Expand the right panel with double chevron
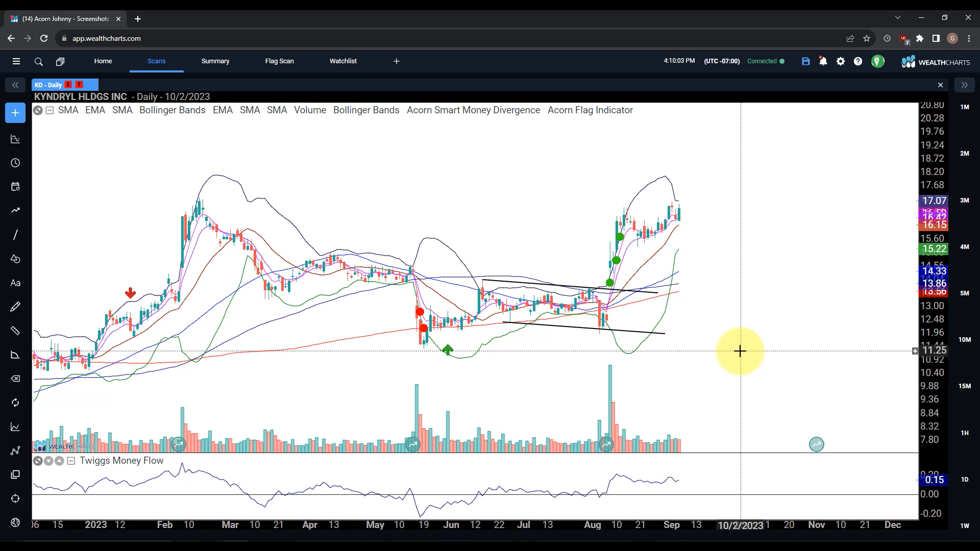980x551 pixels. (964, 85)
